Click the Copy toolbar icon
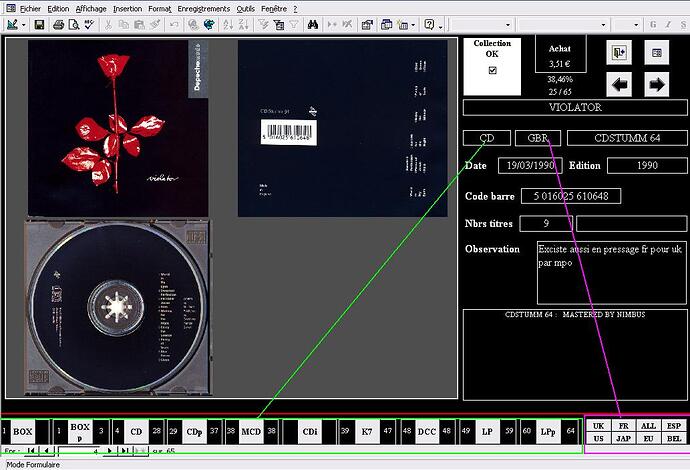This screenshot has width=690, height=470. (x=124, y=25)
